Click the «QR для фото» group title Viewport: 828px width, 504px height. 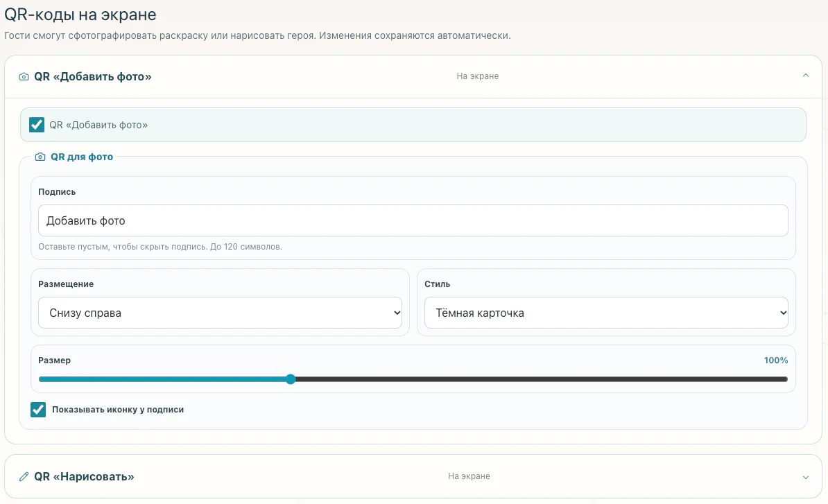(82, 157)
